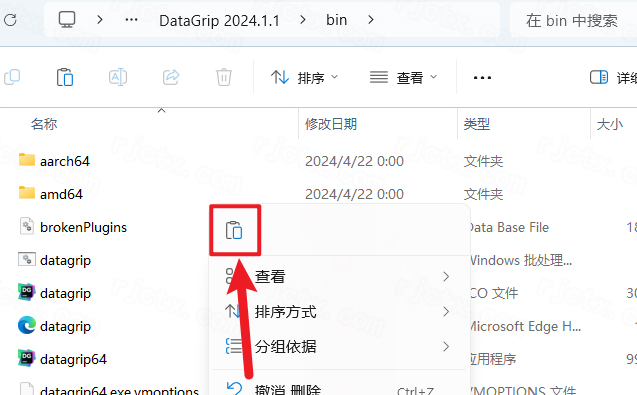
Task: Expand chevron after DataGrip 2024.1.1 breadcrumb
Action: click(303, 20)
